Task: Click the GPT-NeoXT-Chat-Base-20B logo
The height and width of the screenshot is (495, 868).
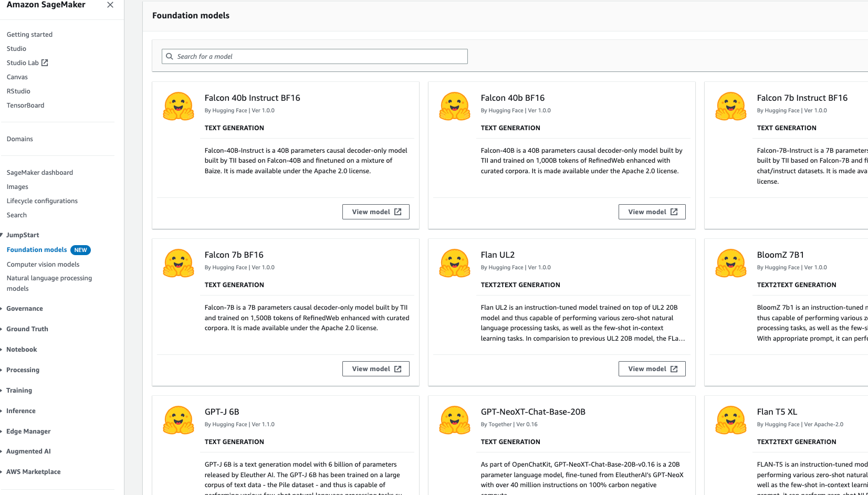Action: tap(455, 420)
